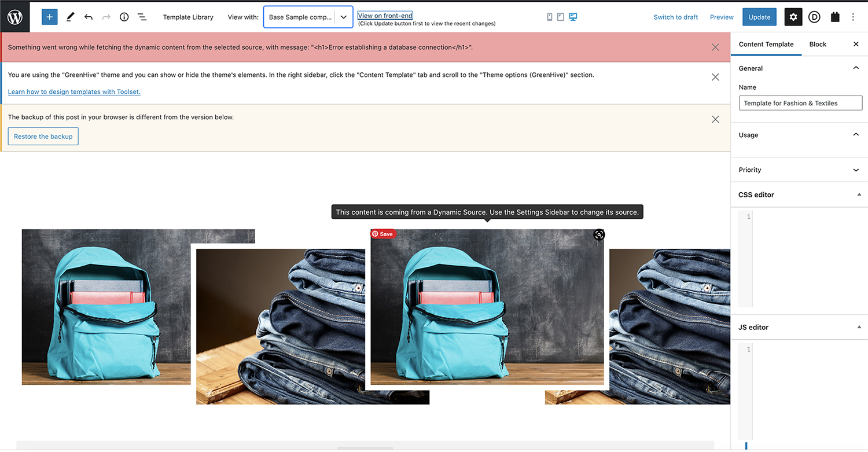Switch to tablet preview device
Image resolution: width=868 pixels, height=452 pixels.
click(x=561, y=17)
